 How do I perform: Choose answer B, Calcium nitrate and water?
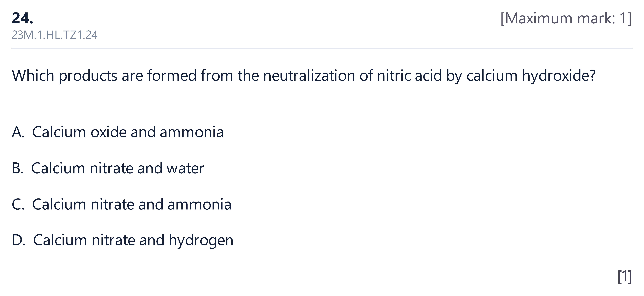click(108, 168)
